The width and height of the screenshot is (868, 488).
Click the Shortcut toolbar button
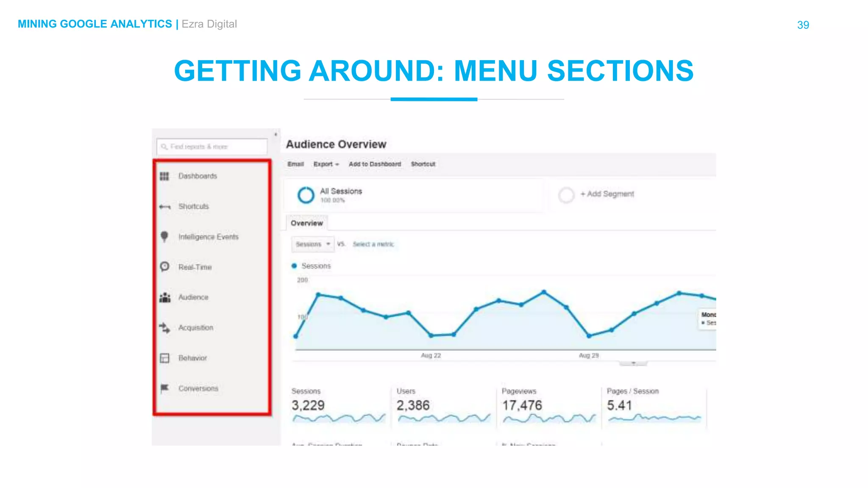pyautogui.click(x=423, y=164)
